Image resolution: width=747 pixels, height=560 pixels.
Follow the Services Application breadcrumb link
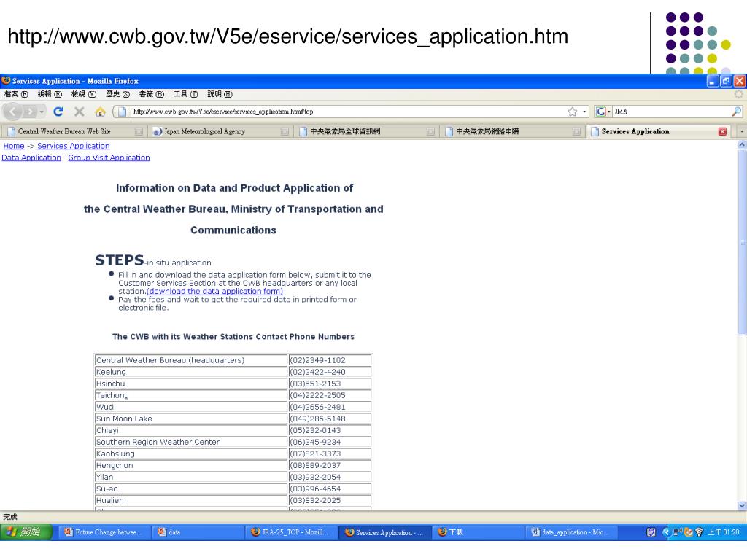pyautogui.click(x=74, y=146)
